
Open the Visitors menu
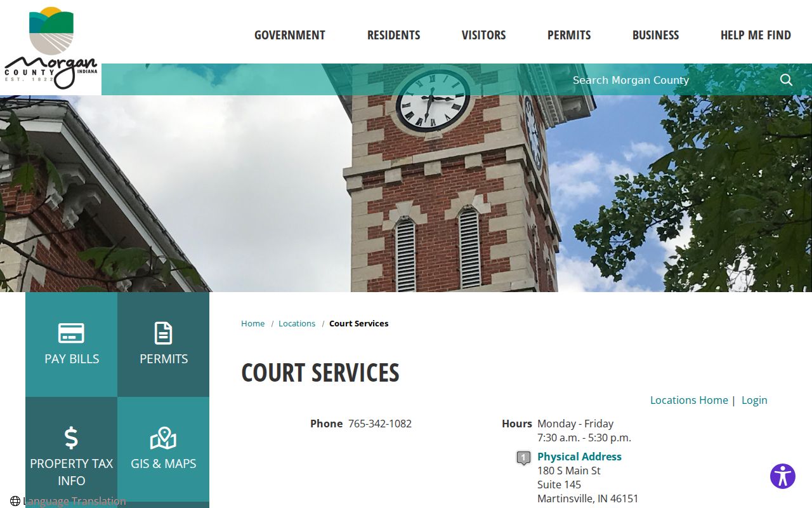point(483,36)
